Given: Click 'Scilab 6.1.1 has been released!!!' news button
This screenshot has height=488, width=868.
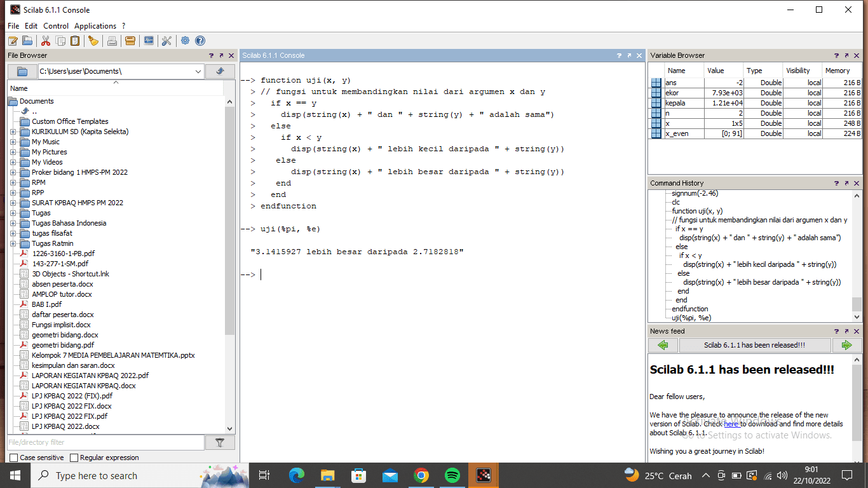Looking at the screenshot, I should tap(755, 345).
